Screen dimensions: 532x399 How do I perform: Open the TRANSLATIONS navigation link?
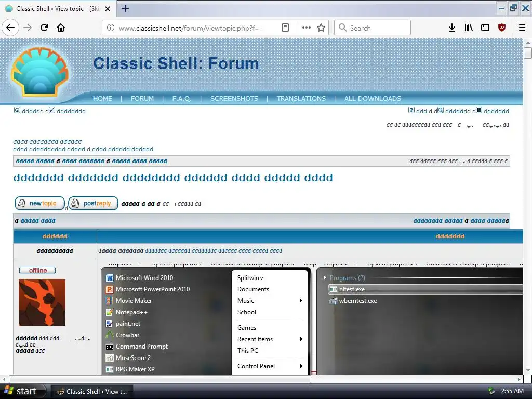click(x=301, y=98)
